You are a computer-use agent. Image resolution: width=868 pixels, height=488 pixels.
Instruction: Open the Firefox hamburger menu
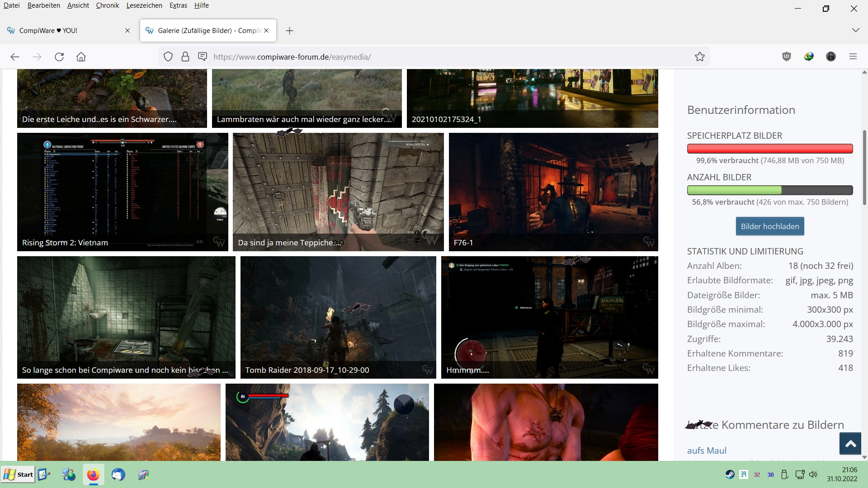pyautogui.click(x=853, y=56)
